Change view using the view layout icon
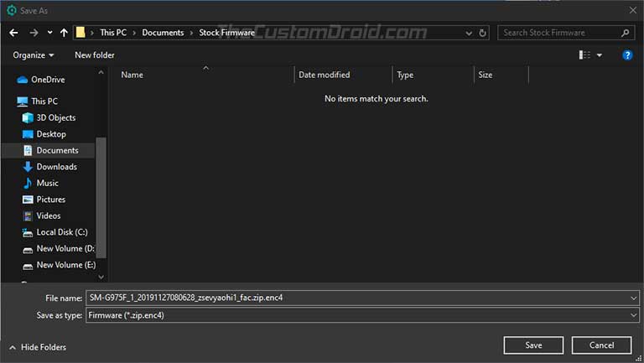Screen dimensions: 644x363 [x=584, y=55]
